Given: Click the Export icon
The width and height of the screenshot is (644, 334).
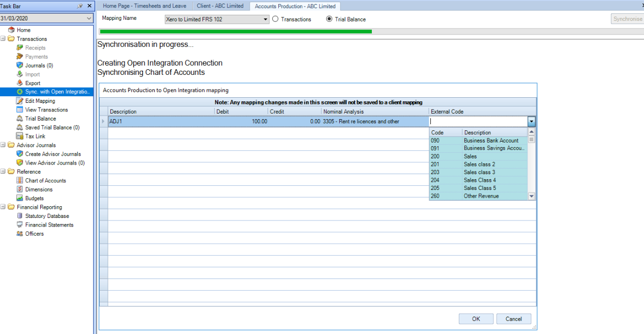Looking at the screenshot, I should [20, 83].
